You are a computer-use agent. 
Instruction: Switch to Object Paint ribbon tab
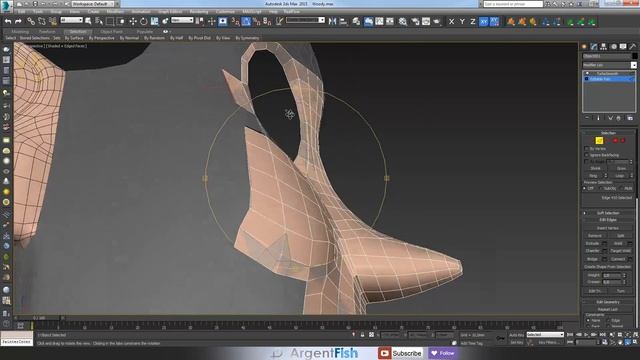pos(111,31)
